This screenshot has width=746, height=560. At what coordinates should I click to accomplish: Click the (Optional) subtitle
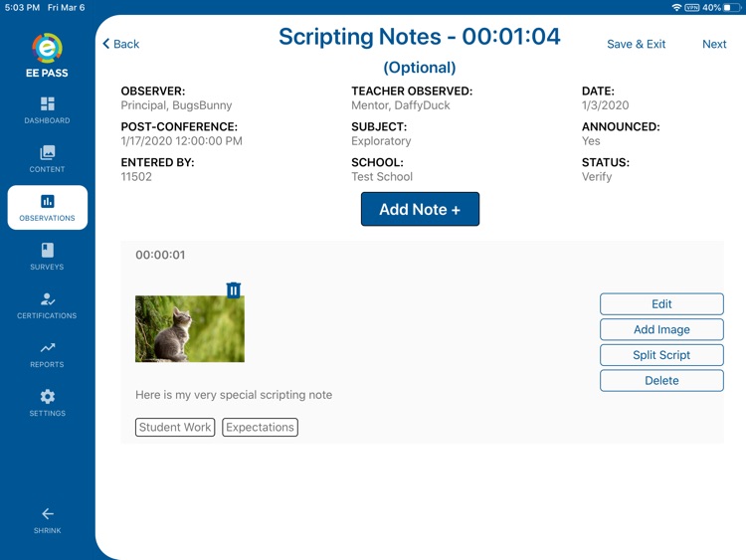420,68
